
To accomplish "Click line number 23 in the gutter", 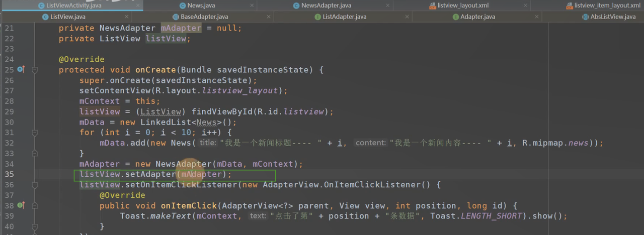I will click(x=9, y=49).
